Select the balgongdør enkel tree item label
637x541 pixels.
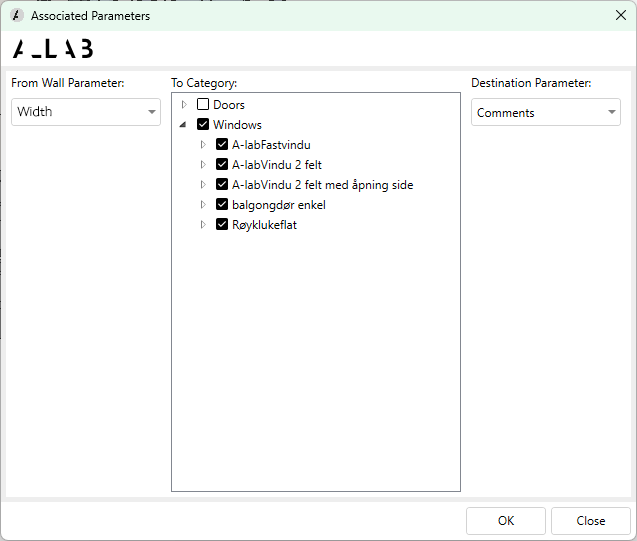[278, 205]
